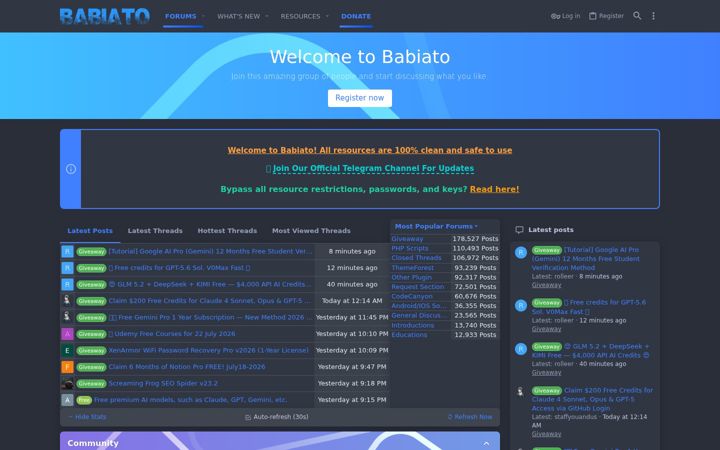The image size is (720, 450).
Task: Click the Giveaway tag on Udemy Free Courses row
Action: point(91,334)
